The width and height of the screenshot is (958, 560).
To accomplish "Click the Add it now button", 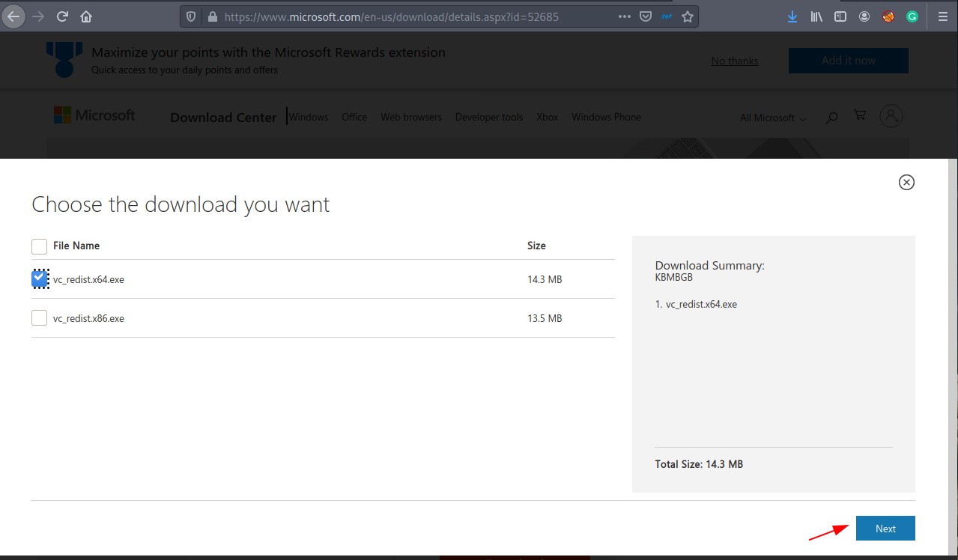I will pos(849,61).
